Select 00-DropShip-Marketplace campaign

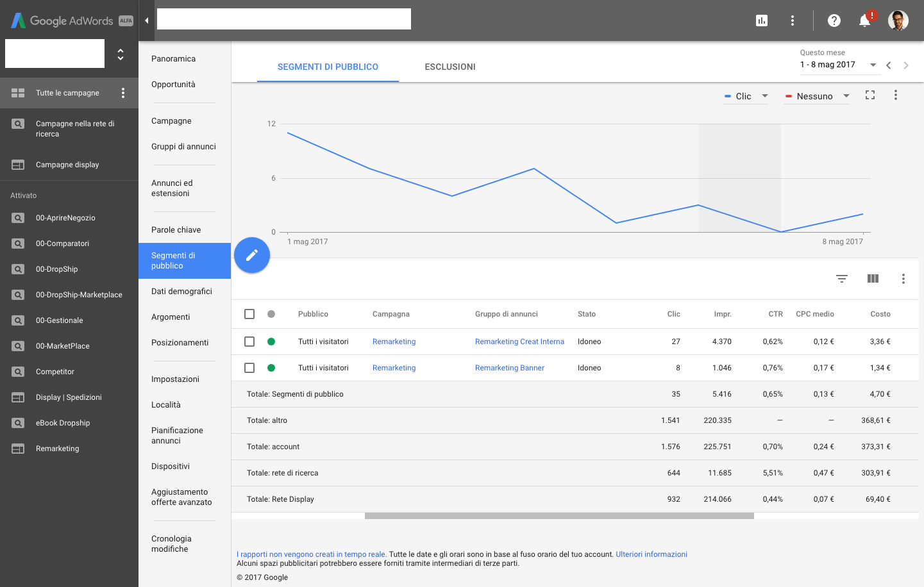[x=79, y=295]
